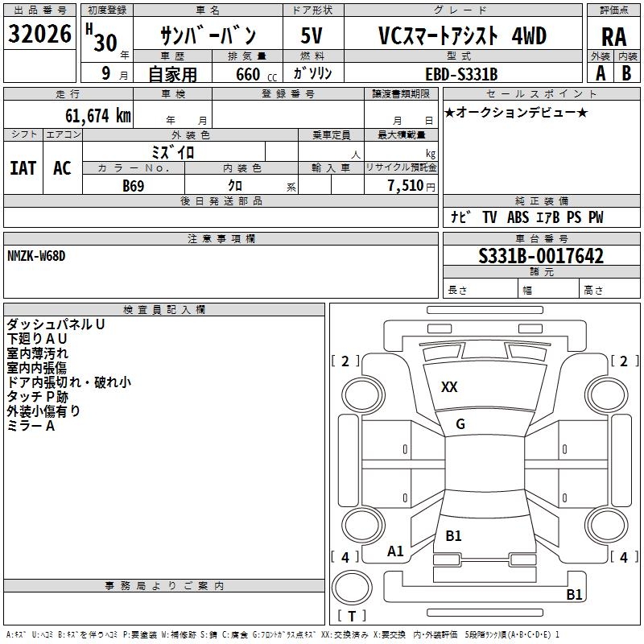Click the color code B69
Image resolution: width=644 pixels, height=644 pixels.
[134, 185]
